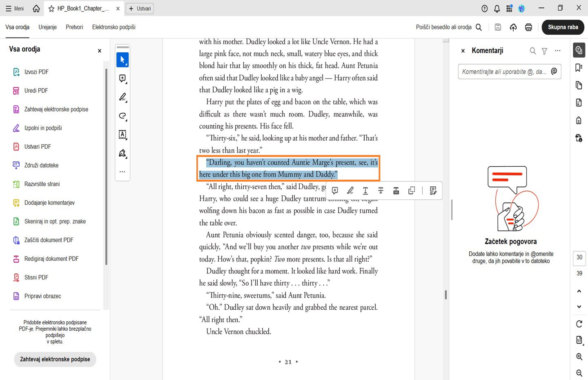Search comments in the Komentarji panel

coord(532,51)
